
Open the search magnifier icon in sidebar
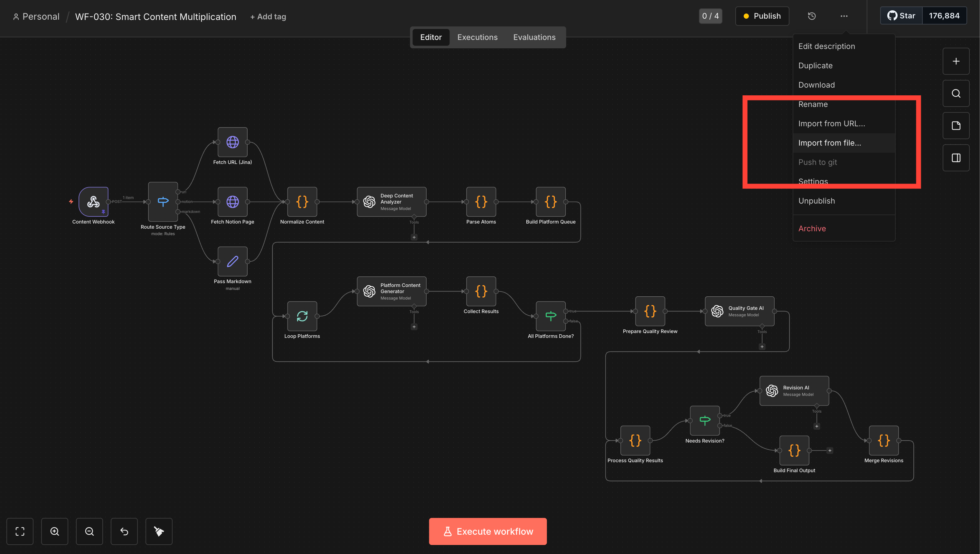pyautogui.click(x=956, y=94)
